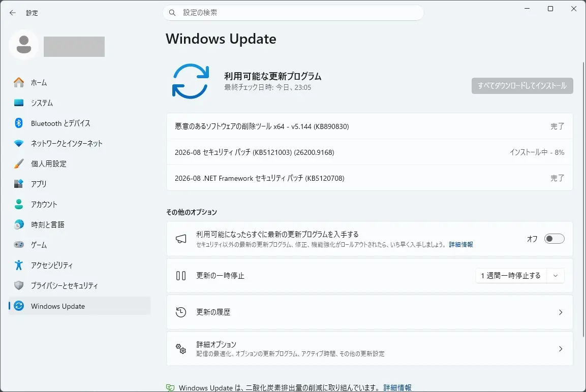Maximize the Settings window
Viewport: 586px width, 392px height.
[x=550, y=9]
